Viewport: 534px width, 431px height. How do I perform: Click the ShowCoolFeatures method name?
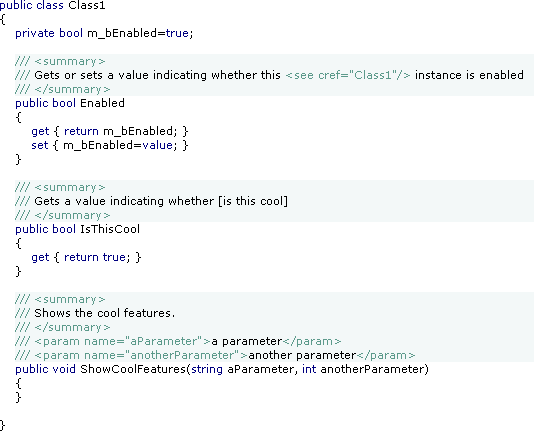[133, 369]
